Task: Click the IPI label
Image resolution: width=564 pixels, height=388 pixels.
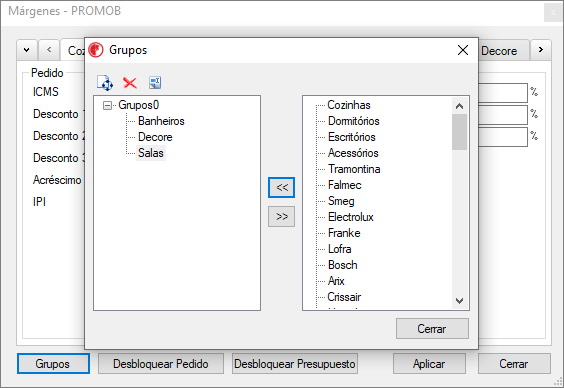Action: 39,202
